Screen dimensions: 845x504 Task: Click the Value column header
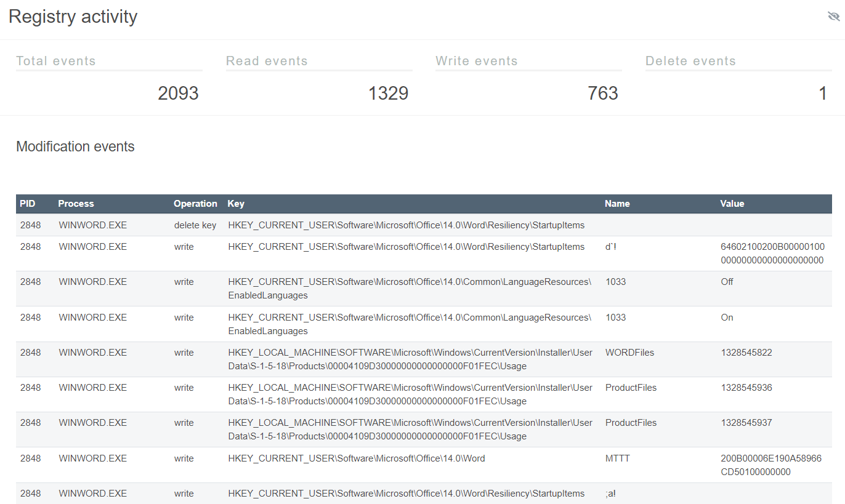tap(732, 204)
